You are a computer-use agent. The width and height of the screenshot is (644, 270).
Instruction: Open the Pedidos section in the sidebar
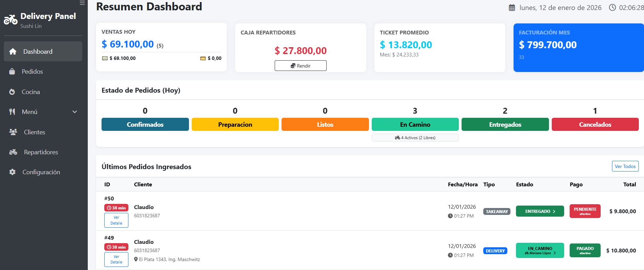click(32, 72)
